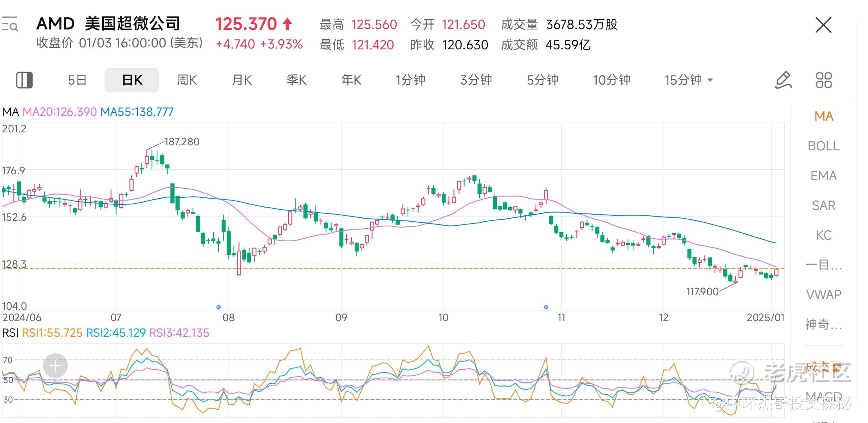Click the MA20 pink legend label
This screenshot has width=868, height=423.
[60, 112]
